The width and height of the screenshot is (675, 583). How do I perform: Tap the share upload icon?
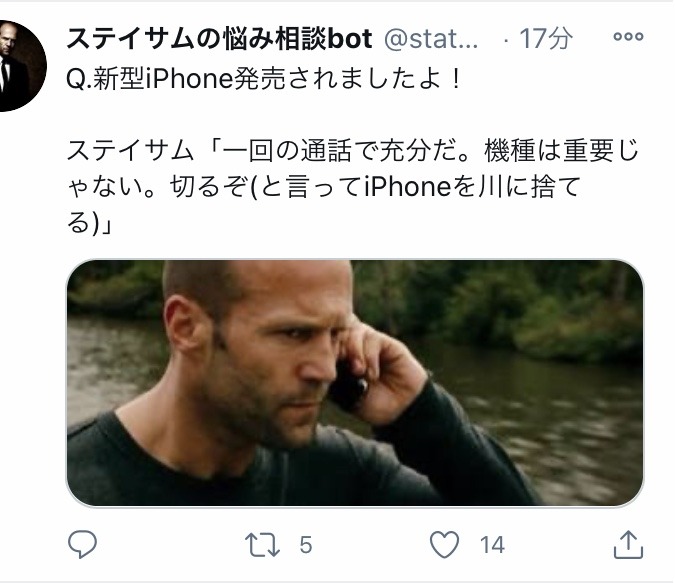(628, 545)
